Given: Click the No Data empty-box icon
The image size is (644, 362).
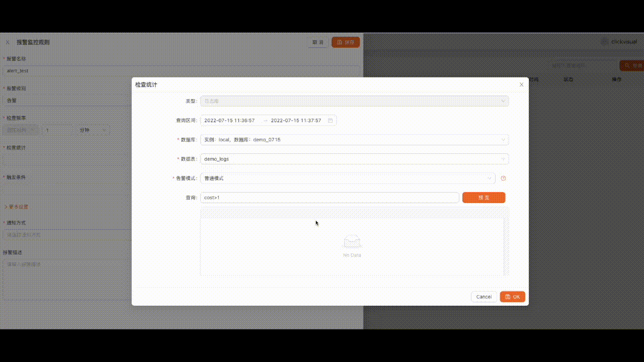Looking at the screenshot, I should 352,241.
